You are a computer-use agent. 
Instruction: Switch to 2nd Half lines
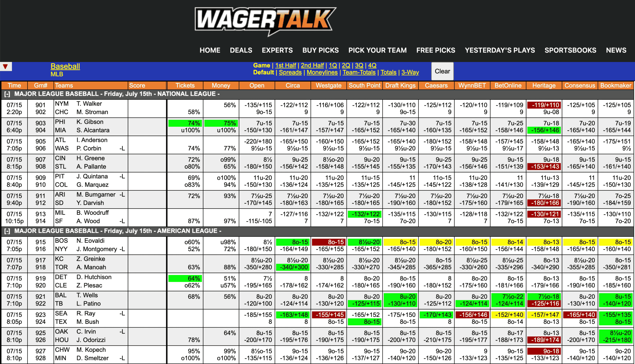[312, 65]
